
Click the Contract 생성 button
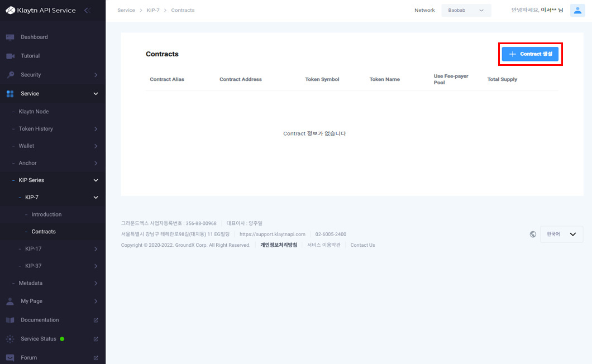click(x=530, y=54)
